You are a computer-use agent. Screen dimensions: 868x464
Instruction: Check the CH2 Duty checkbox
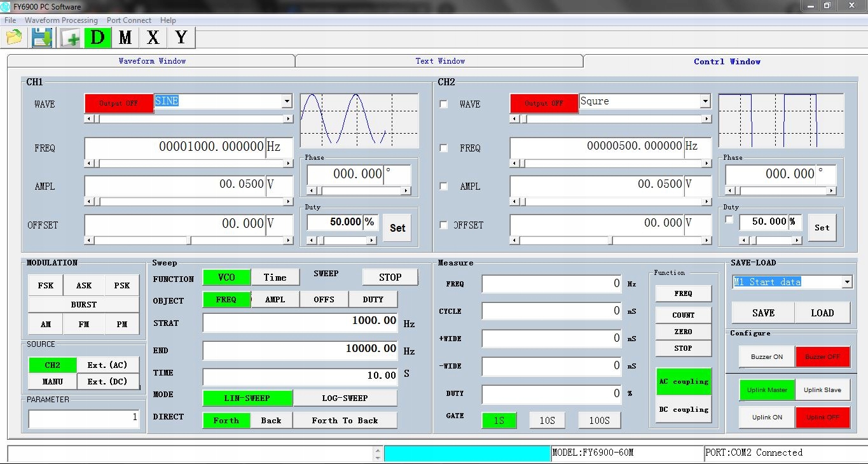coord(729,220)
